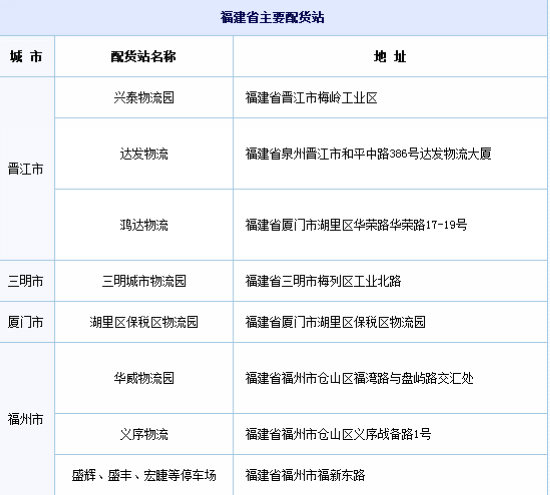Click the 福州市 city cell
550x495 pixels.
click(26, 419)
